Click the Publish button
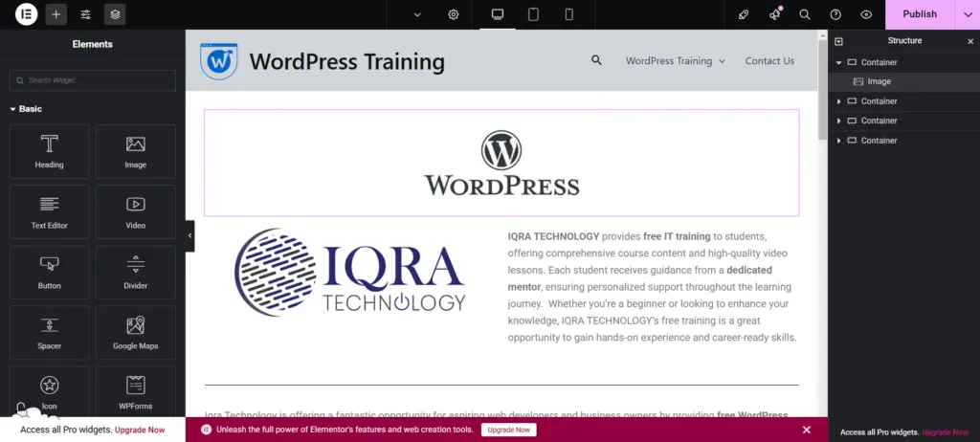The height and width of the screenshot is (442, 980). coord(920,14)
